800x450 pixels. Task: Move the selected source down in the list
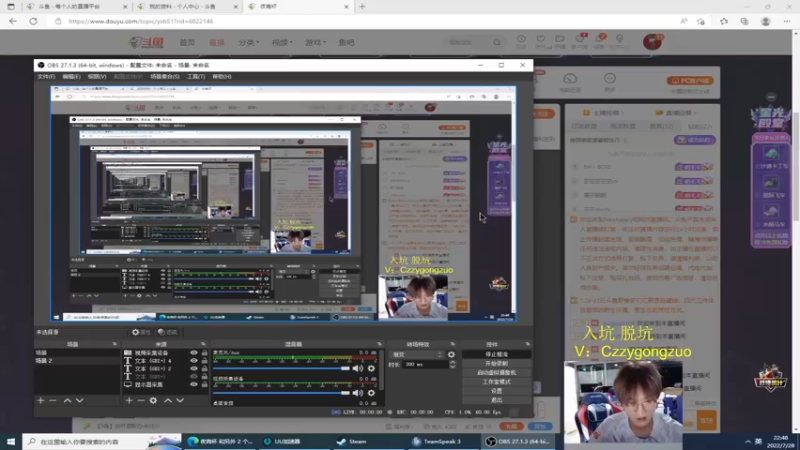click(x=180, y=401)
